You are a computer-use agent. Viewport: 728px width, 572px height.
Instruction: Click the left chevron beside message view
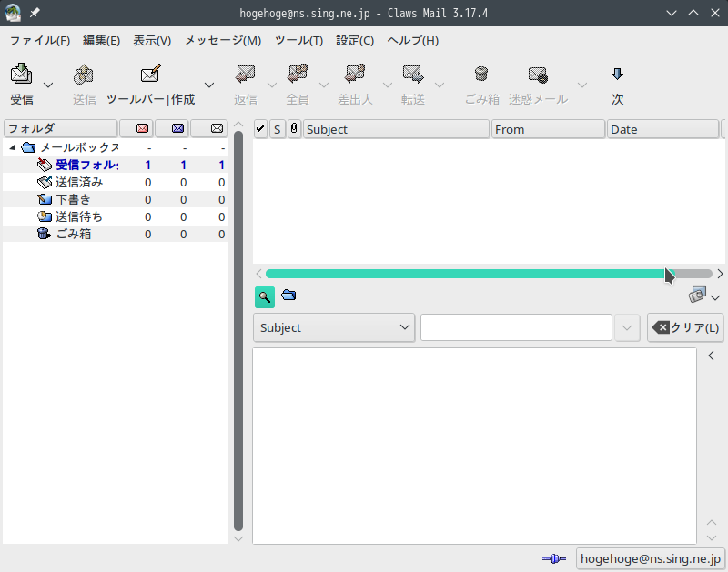pos(711,356)
